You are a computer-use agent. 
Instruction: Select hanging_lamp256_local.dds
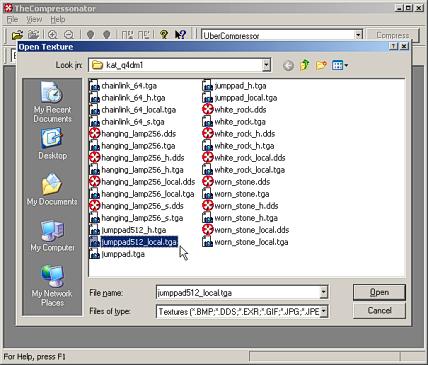(148, 182)
